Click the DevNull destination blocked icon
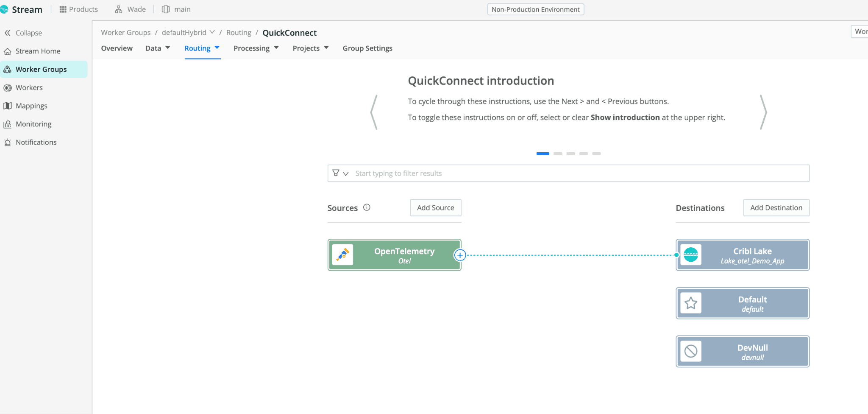868x414 pixels. (690, 351)
